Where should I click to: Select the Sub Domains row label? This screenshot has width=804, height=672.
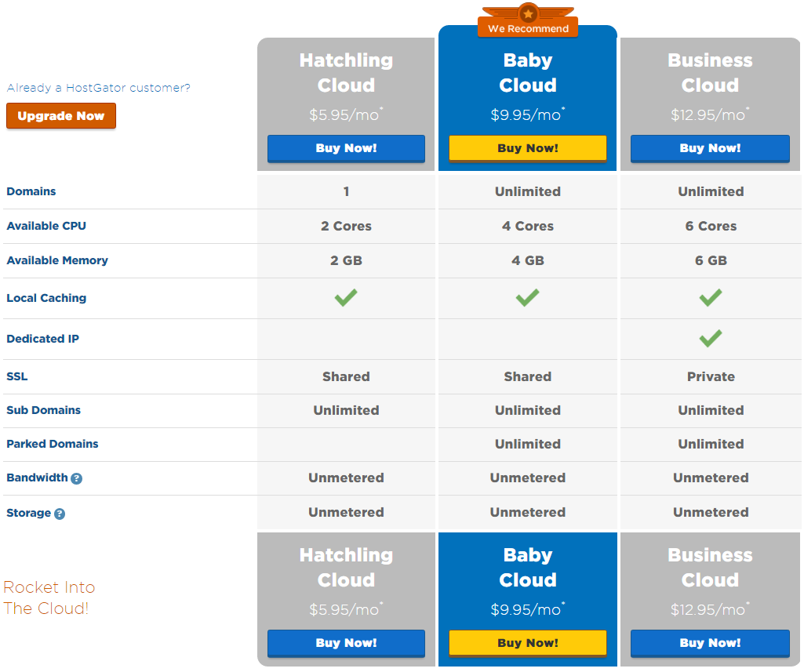pyautogui.click(x=44, y=410)
